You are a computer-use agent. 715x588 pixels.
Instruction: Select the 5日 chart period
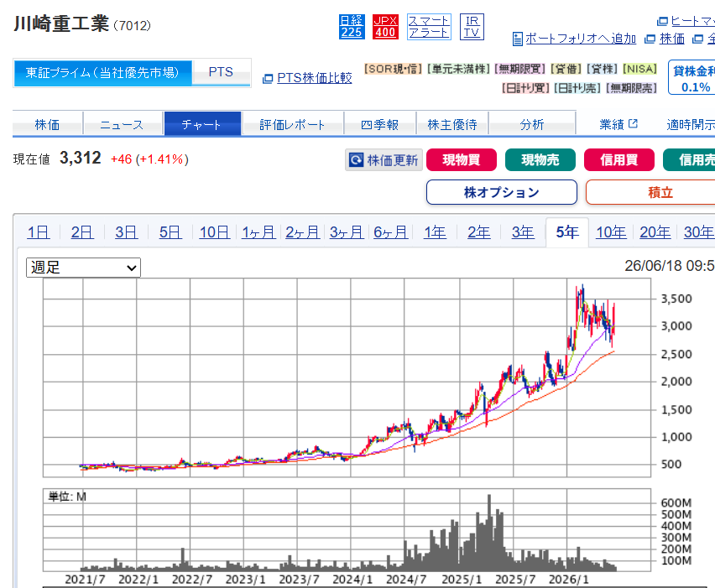[170, 232]
